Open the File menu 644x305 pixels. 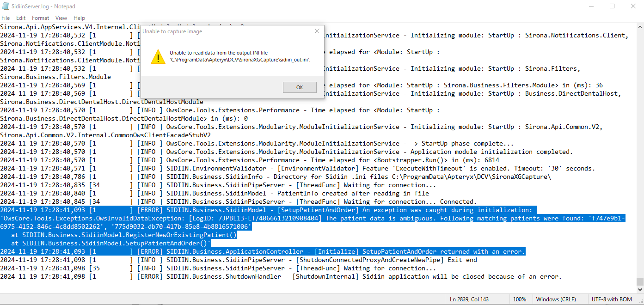click(6, 18)
